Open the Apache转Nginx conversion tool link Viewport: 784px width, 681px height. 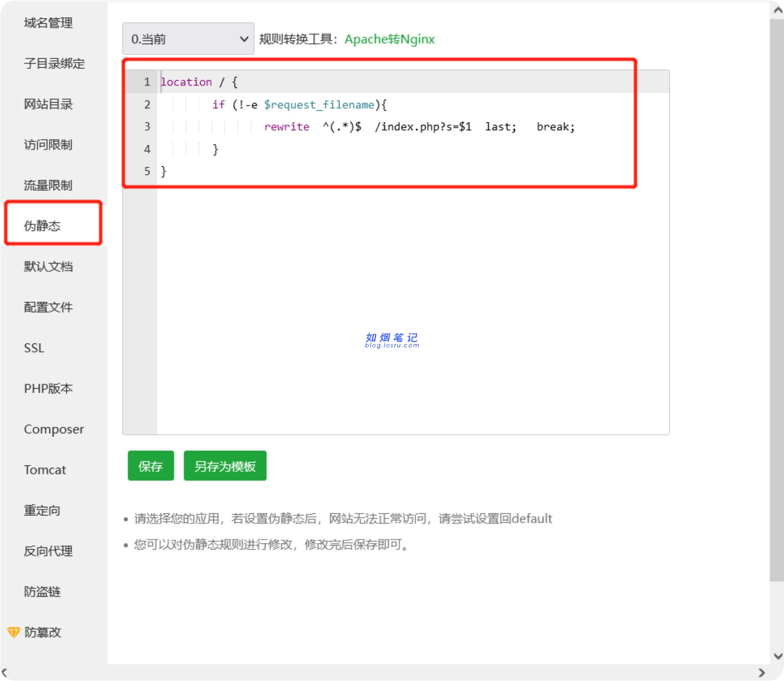(389, 39)
